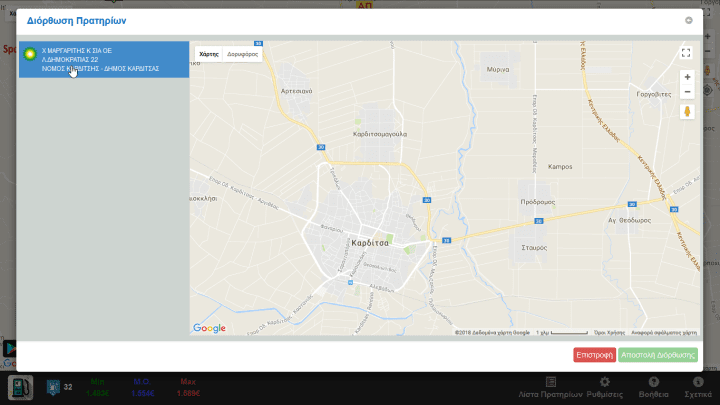Close the Διόρθωση Πρατηρίων dialog
720x405 pixels.
[688, 20]
